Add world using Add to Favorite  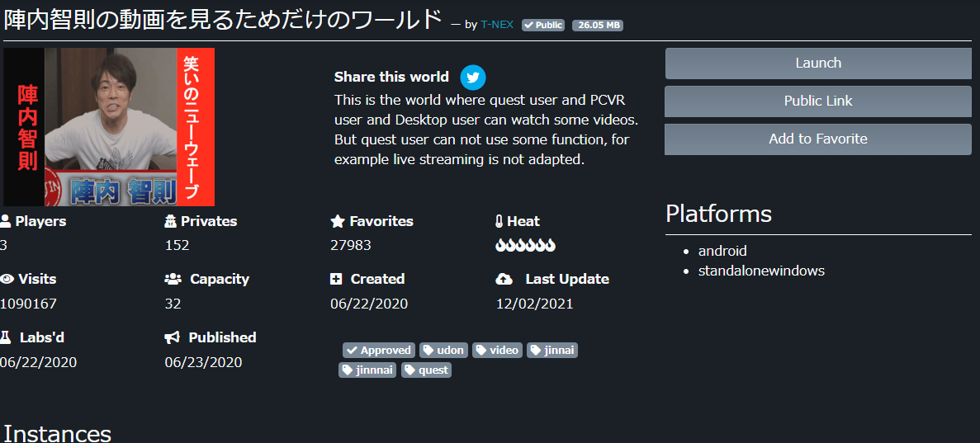tap(817, 139)
